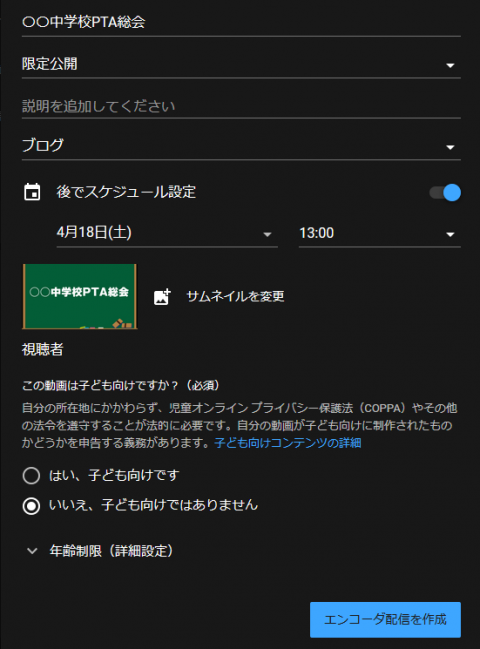Toggle the 後でスケジュール設定 switch
The image size is (480, 649).
[x=445, y=192]
